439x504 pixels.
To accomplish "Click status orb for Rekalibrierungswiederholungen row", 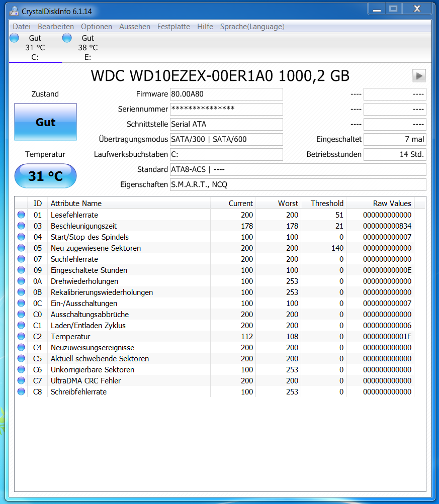I will click(x=21, y=292).
